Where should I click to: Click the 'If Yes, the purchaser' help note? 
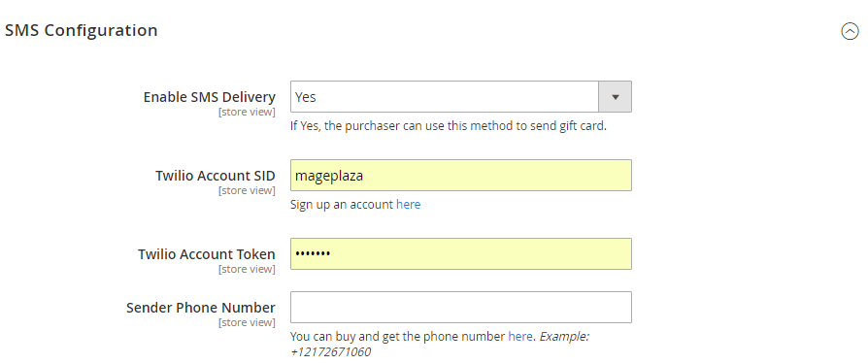point(449,126)
